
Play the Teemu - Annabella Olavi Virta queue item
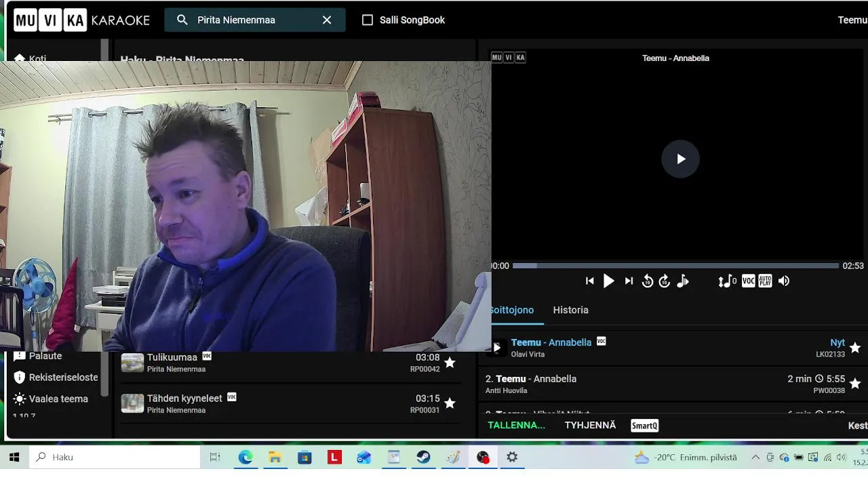coord(497,348)
